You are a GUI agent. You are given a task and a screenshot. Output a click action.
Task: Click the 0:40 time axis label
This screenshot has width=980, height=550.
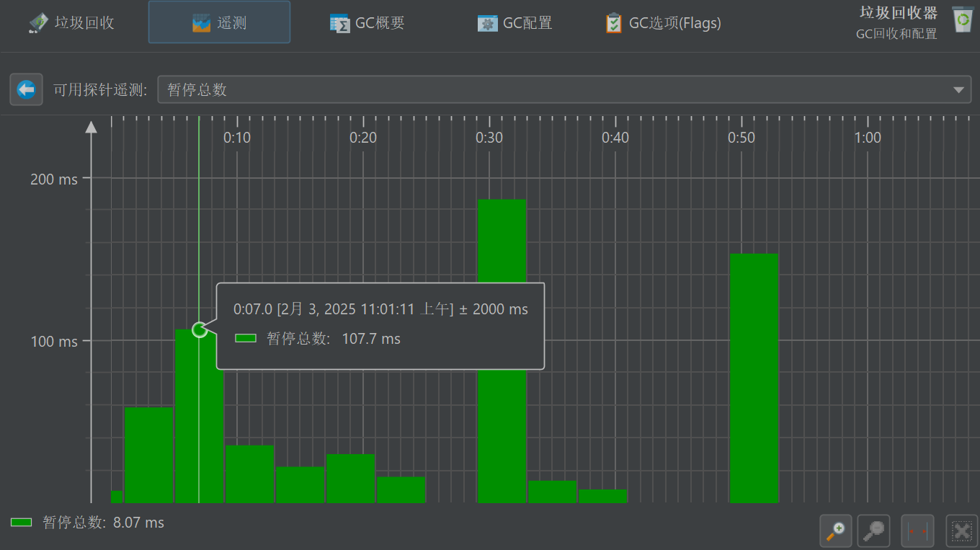[615, 138]
